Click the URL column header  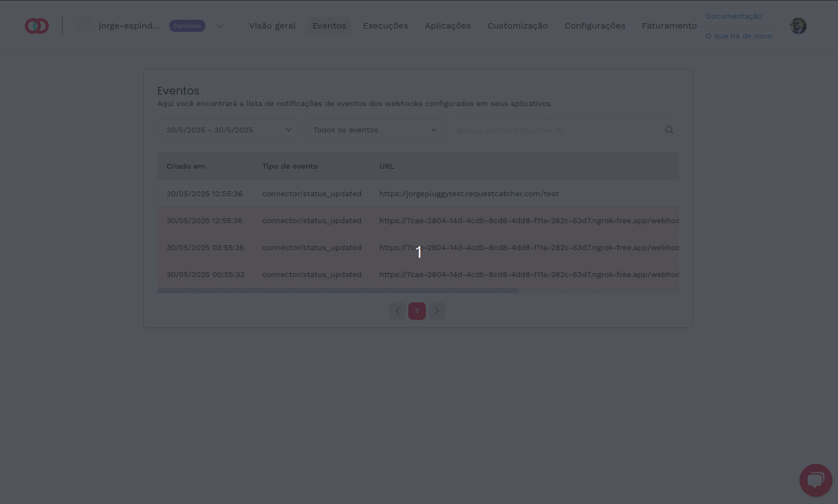point(387,166)
